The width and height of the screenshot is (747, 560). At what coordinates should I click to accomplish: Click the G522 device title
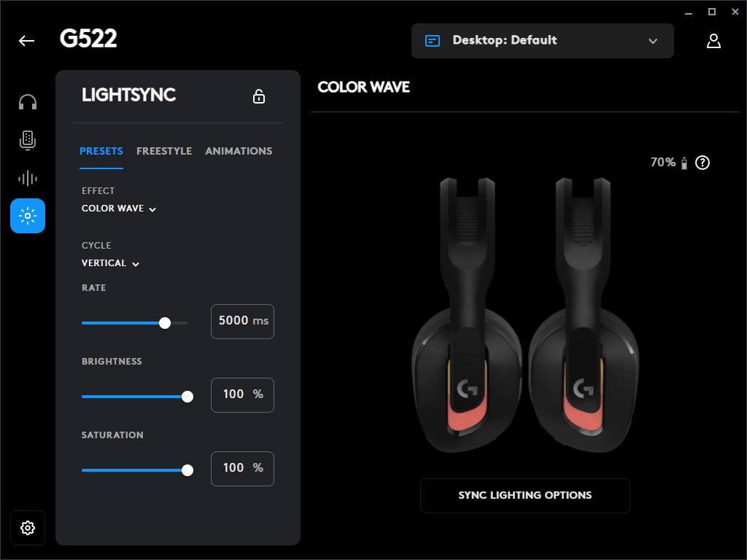[x=88, y=39]
